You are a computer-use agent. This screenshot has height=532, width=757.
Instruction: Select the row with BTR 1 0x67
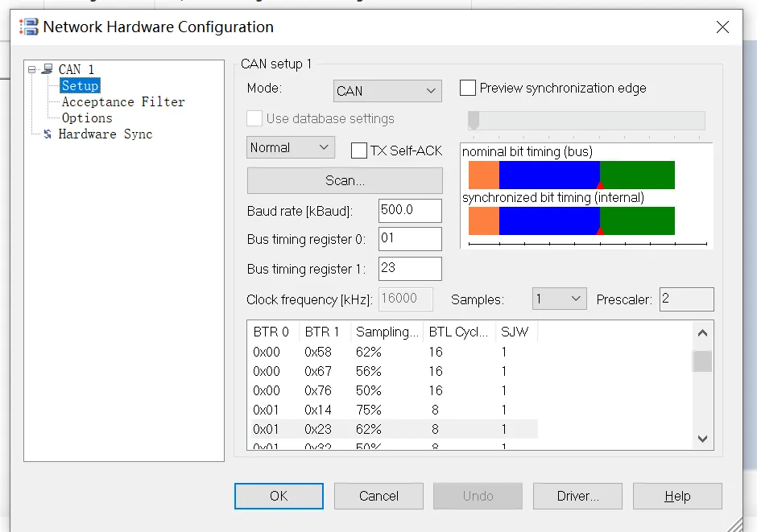coord(393,371)
